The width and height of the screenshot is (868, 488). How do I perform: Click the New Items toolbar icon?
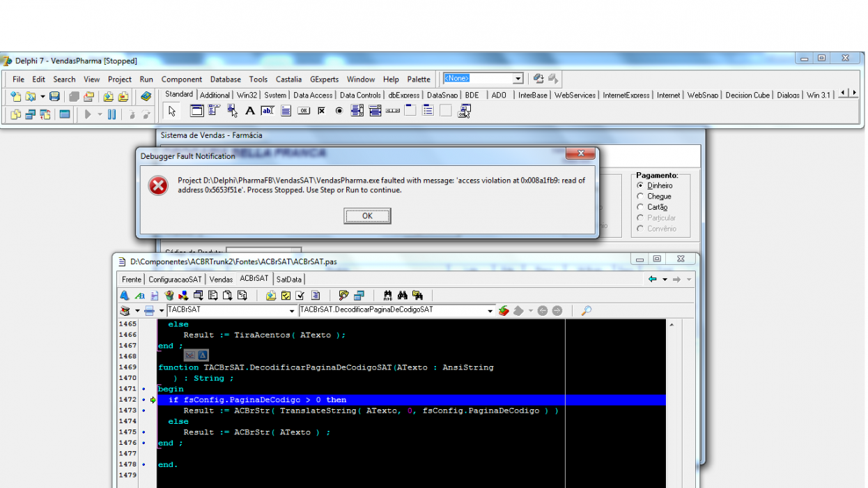pos(15,96)
